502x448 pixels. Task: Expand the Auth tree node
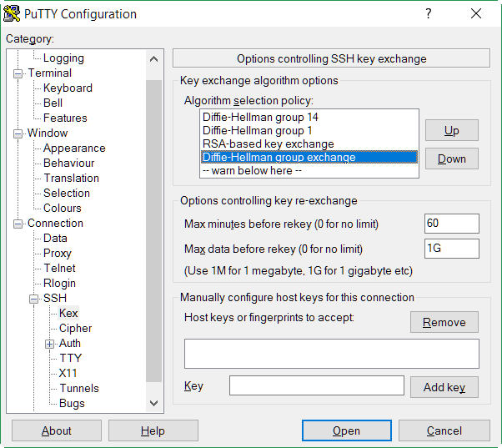(50, 344)
